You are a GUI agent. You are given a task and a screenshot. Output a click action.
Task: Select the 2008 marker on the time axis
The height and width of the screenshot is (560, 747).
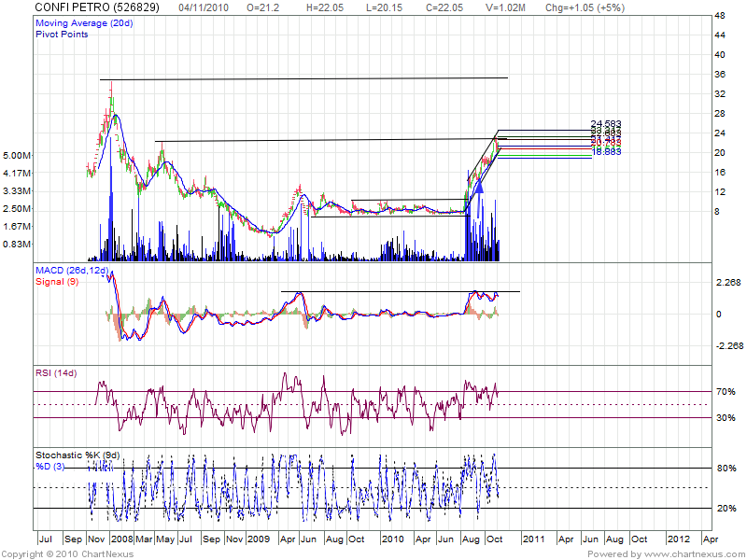point(122,539)
